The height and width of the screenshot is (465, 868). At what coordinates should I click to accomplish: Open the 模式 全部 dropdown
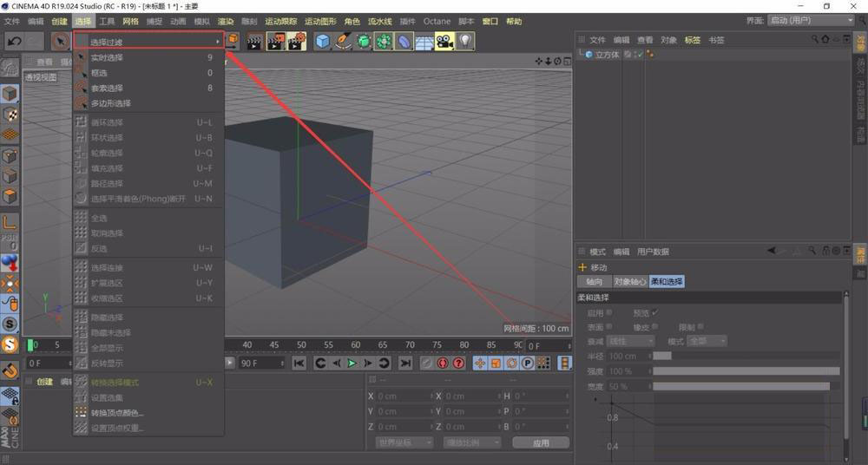tap(707, 342)
